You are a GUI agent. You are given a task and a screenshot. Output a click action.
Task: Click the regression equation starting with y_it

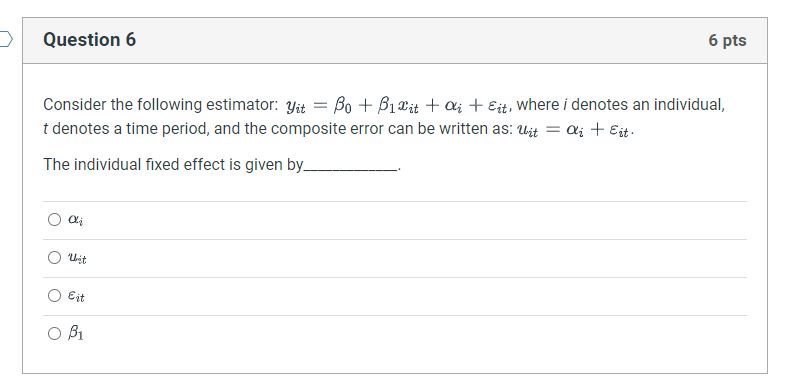click(x=396, y=106)
